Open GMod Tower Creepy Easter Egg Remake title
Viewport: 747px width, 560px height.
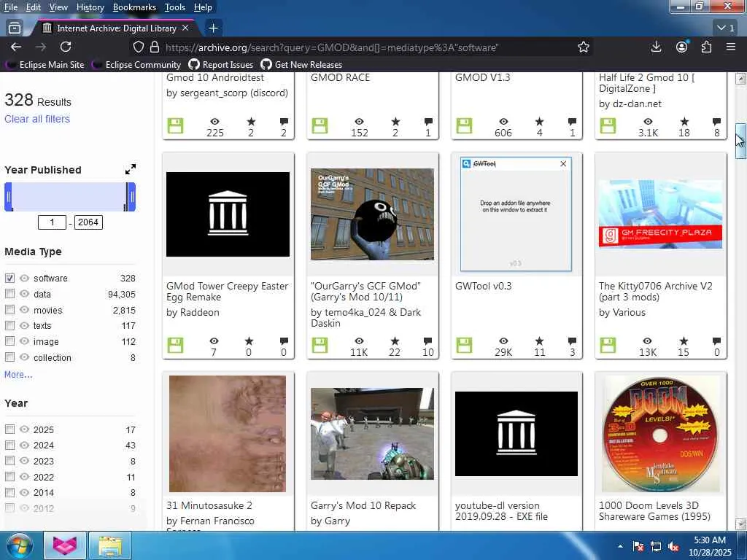pyautogui.click(x=228, y=292)
